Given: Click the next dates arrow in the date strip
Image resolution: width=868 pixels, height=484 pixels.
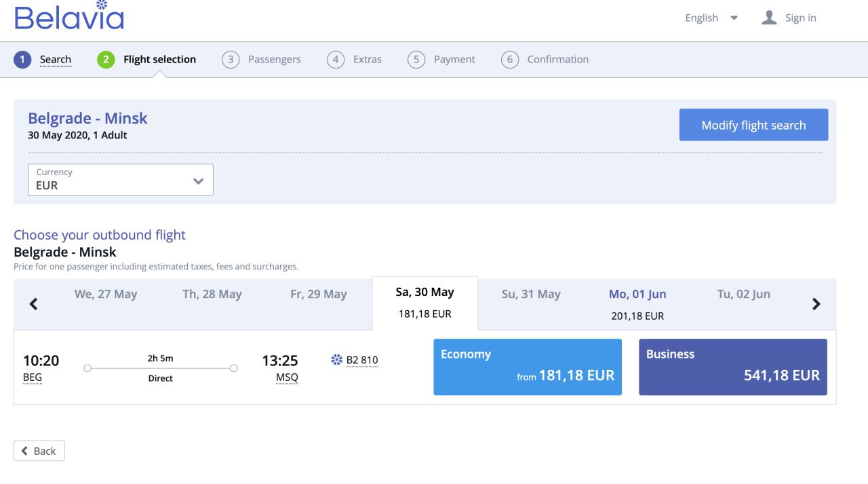Looking at the screenshot, I should point(816,304).
